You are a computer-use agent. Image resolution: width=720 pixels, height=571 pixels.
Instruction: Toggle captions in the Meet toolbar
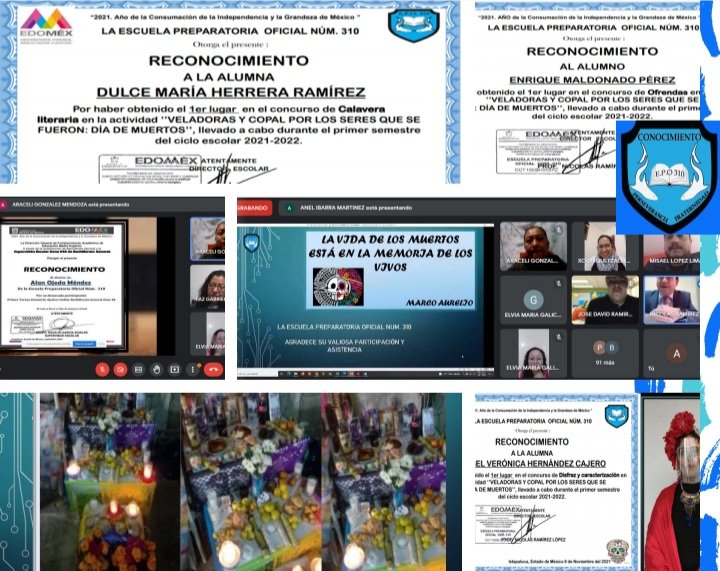point(138,369)
